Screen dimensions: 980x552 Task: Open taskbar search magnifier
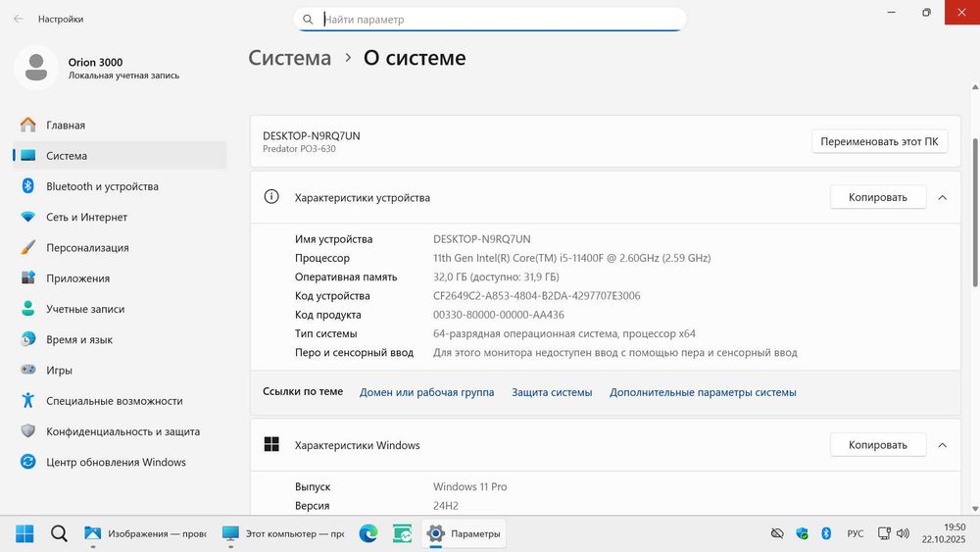tap(59, 534)
